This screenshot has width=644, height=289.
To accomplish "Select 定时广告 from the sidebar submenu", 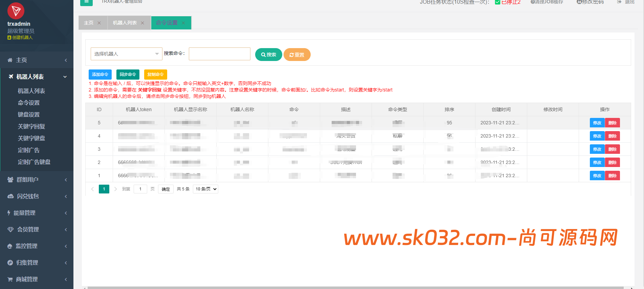I will pos(29,150).
